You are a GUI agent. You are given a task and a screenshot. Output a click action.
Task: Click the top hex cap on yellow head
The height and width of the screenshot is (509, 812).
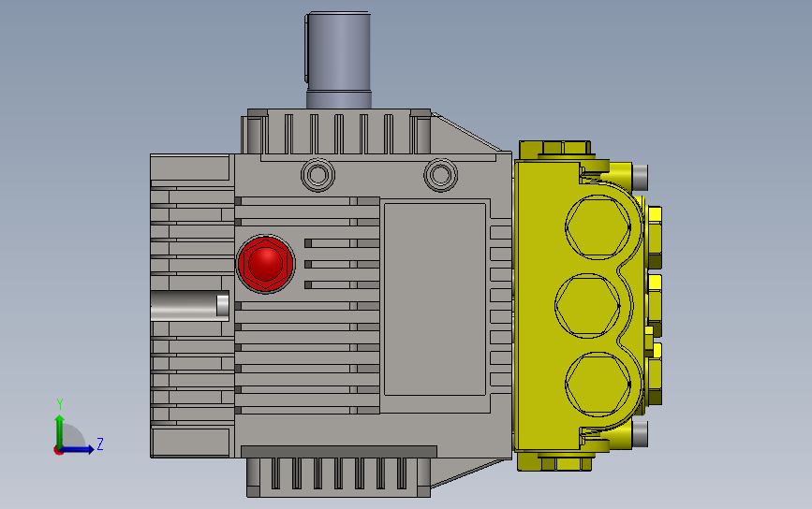coord(598,226)
